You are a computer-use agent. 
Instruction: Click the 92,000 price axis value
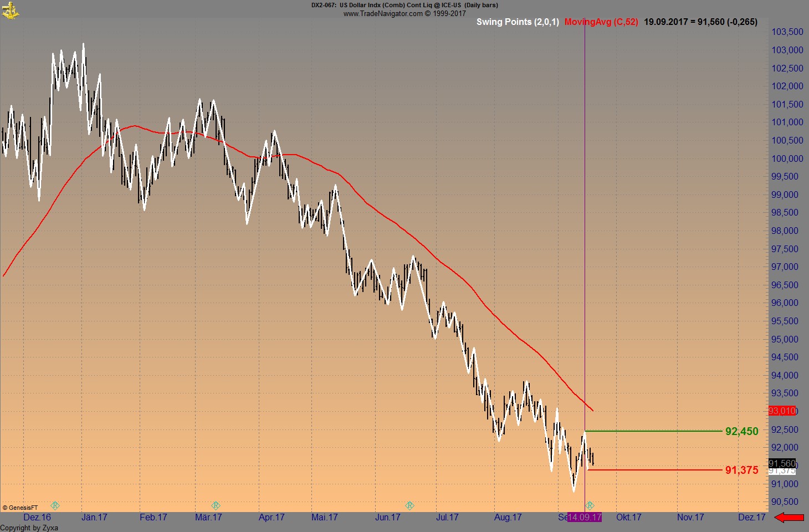point(785,447)
